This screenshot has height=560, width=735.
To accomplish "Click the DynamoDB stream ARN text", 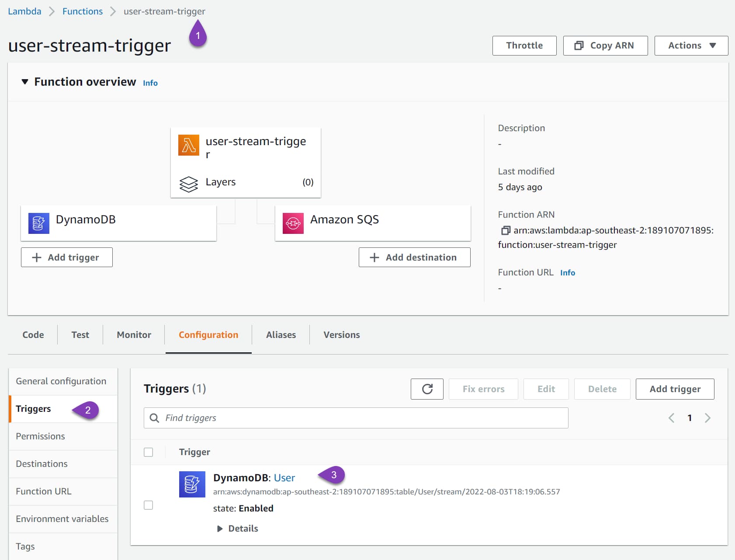I will click(386, 492).
